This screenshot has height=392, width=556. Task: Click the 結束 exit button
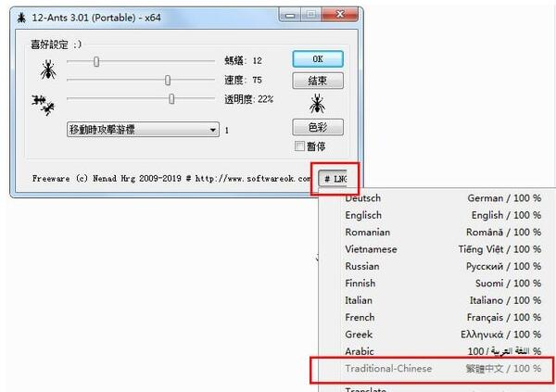(318, 81)
